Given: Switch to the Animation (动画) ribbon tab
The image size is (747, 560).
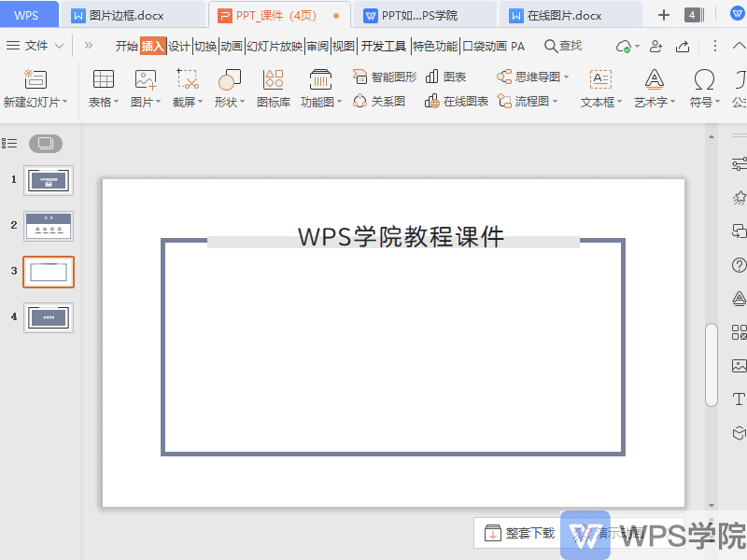Looking at the screenshot, I should coord(232,46).
